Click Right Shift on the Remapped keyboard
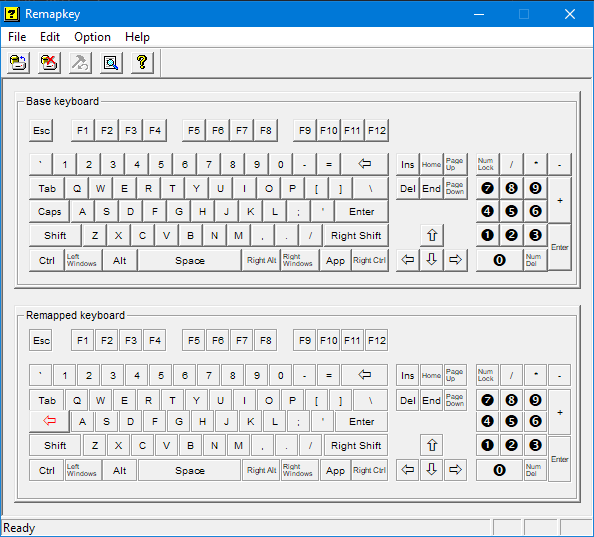Viewport: 594px width, 537px height. pyautogui.click(x=356, y=445)
